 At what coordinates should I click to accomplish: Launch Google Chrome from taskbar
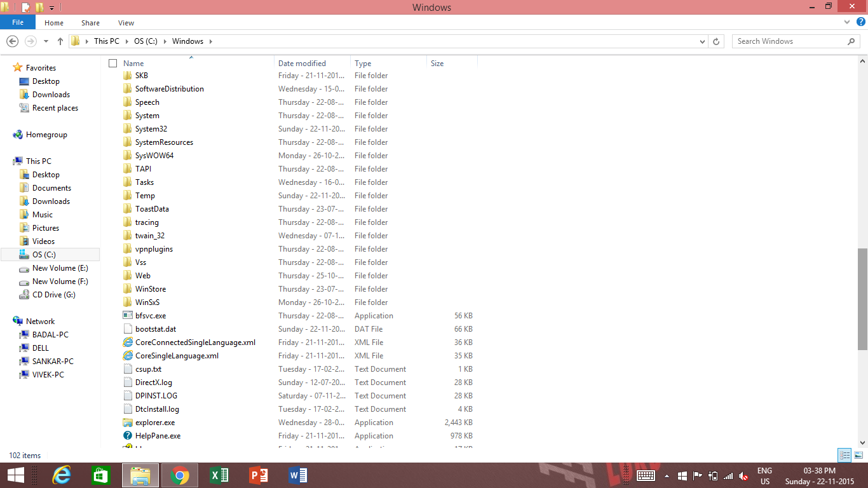(x=180, y=475)
